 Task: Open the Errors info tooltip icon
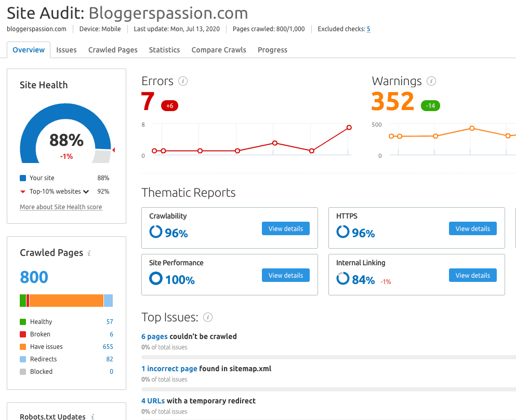[183, 81]
